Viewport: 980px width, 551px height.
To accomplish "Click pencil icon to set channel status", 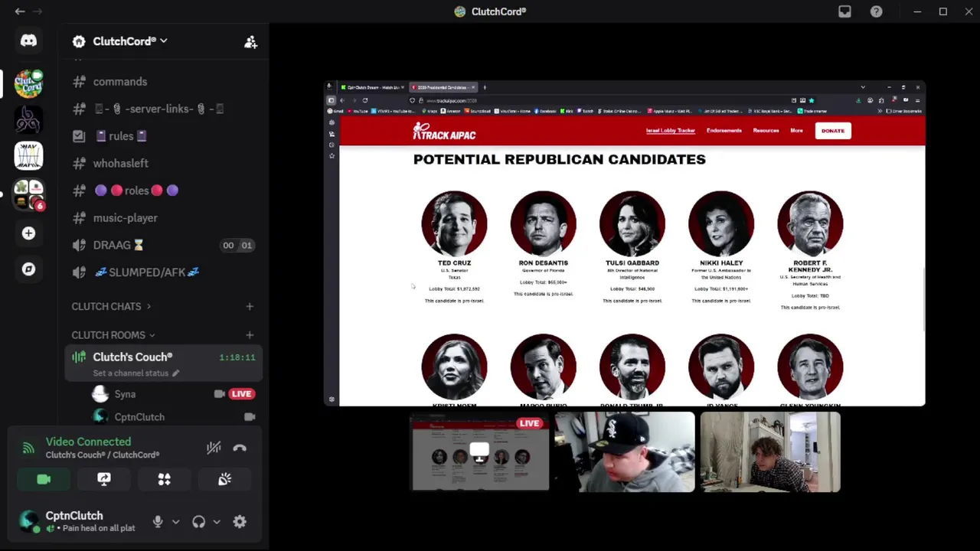I will (175, 373).
